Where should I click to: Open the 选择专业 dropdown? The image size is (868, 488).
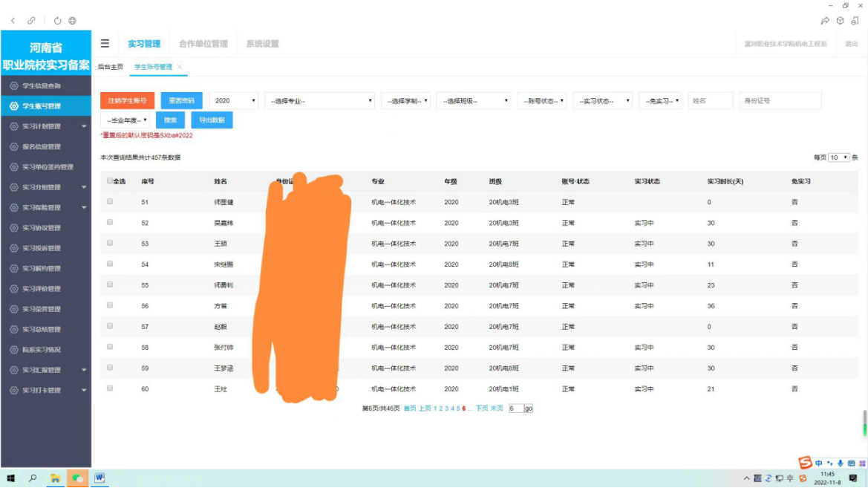(319, 101)
